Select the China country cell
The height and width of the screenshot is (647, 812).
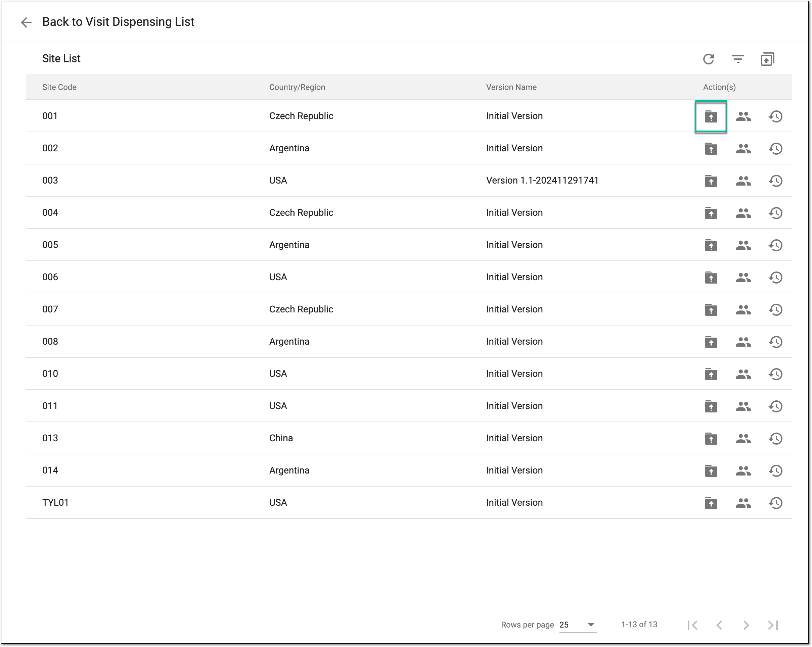pyautogui.click(x=281, y=438)
